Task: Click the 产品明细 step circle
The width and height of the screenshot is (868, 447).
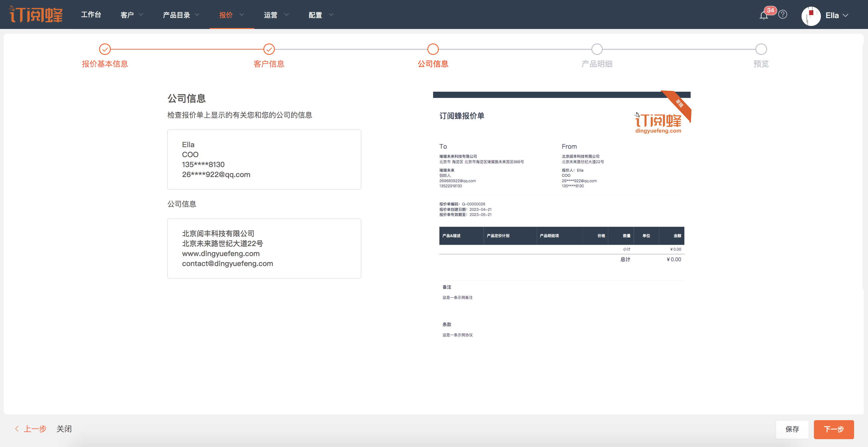Action: [597, 49]
